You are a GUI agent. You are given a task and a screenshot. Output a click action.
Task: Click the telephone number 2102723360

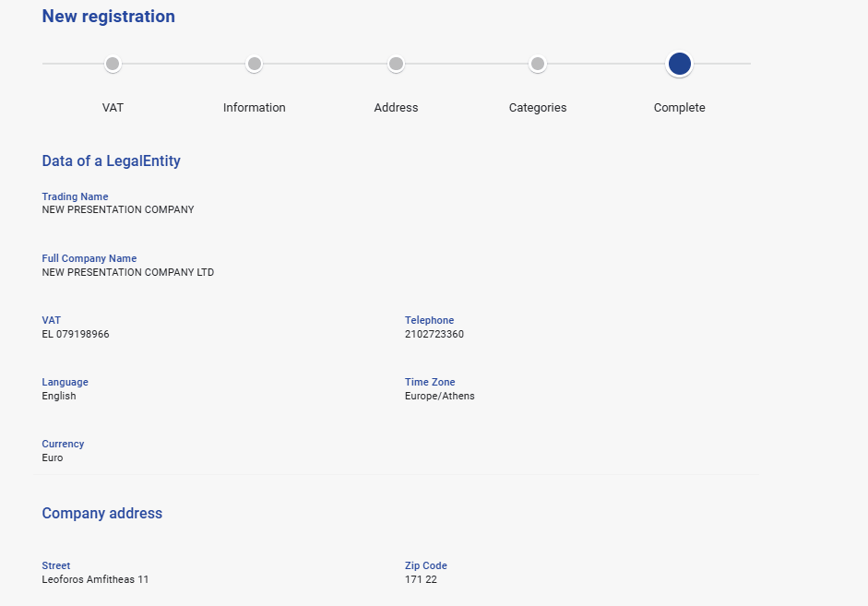434,335
